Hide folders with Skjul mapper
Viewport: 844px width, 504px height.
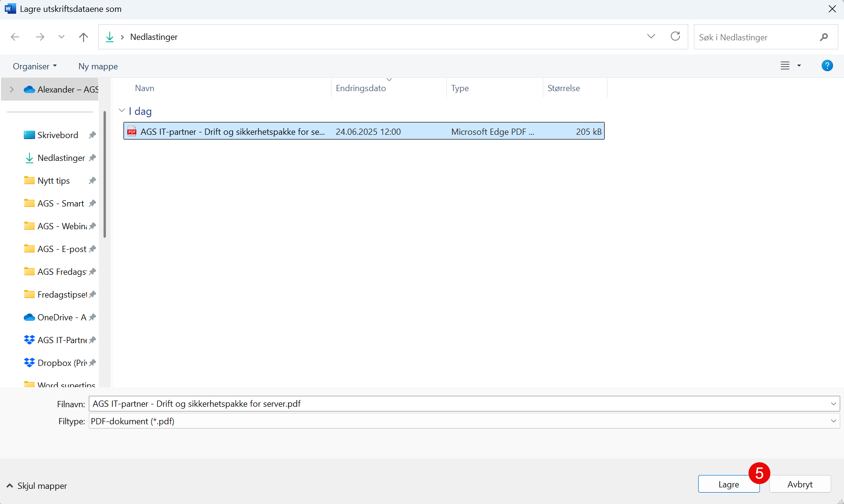tap(37, 485)
